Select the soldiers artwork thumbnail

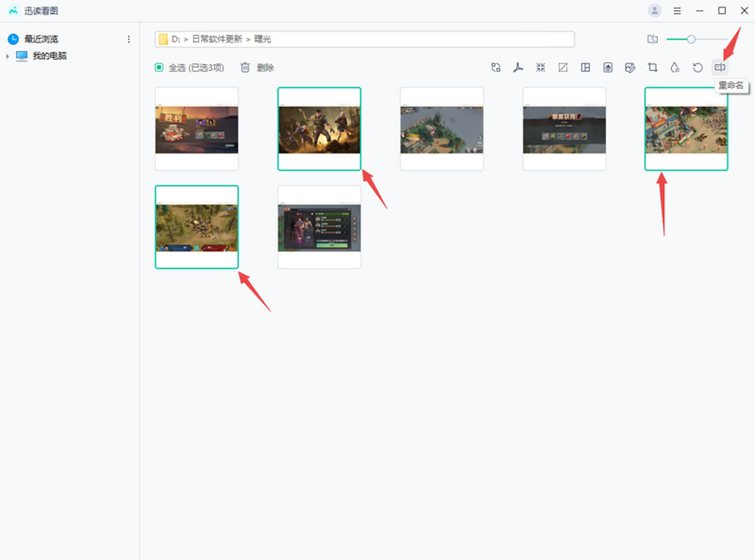point(320,129)
